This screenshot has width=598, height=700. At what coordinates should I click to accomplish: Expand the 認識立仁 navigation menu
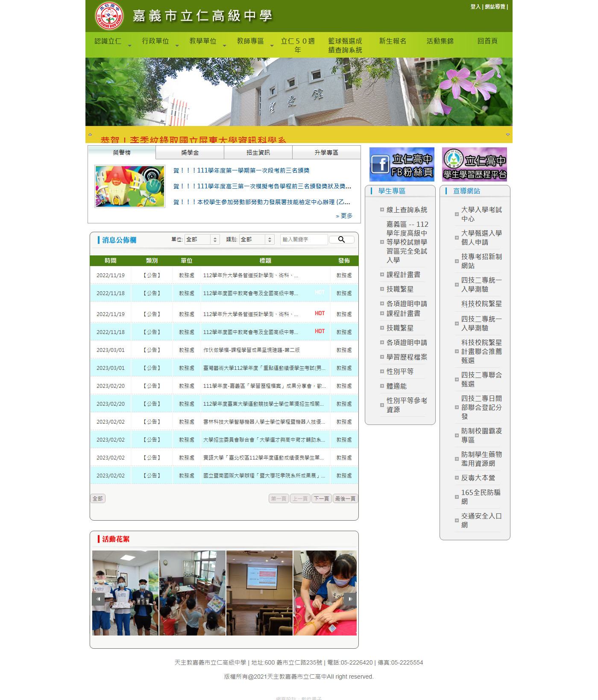coord(108,41)
